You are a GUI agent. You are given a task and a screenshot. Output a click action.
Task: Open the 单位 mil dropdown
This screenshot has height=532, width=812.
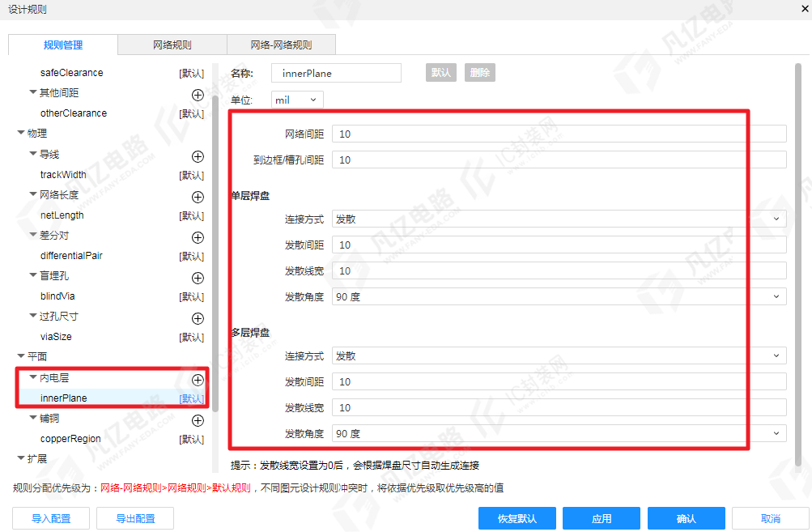pyautogui.click(x=297, y=100)
